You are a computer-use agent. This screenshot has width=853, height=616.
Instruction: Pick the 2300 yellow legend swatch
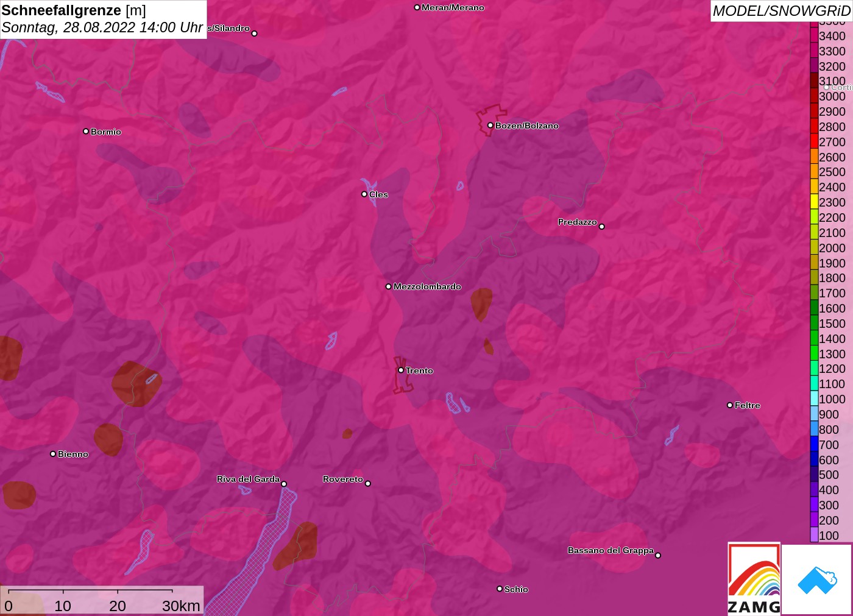click(x=814, y=202)
